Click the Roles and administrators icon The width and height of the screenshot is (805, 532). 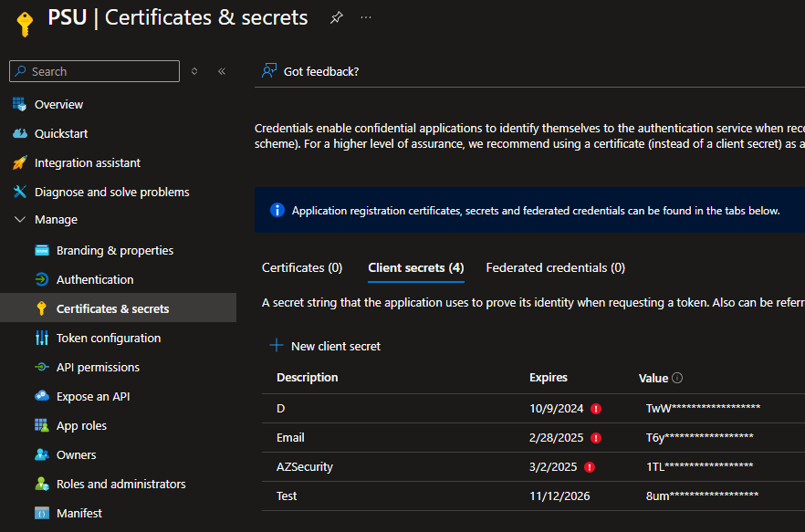42,484
